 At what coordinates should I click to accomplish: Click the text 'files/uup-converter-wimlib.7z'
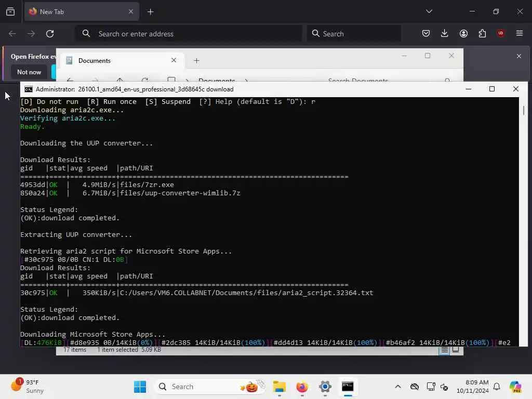pyautogui.click(x=180, y=193)
